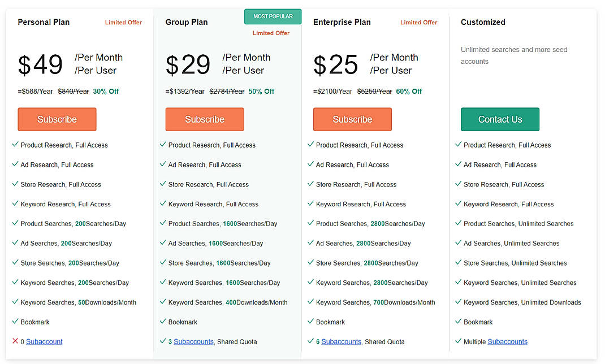
Task: Click the MOST POPULAR badge
Action: click(273, 16)
